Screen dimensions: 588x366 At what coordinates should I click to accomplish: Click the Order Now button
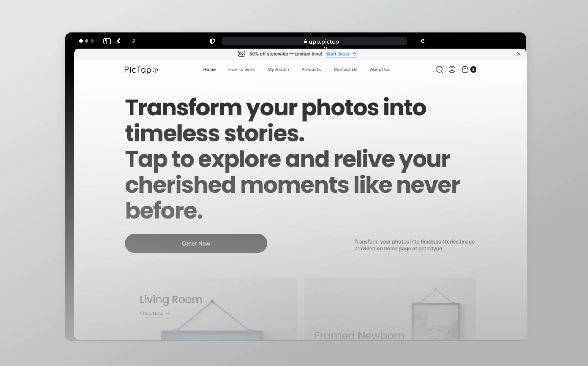pyautogui.click(x=196, y=243)
